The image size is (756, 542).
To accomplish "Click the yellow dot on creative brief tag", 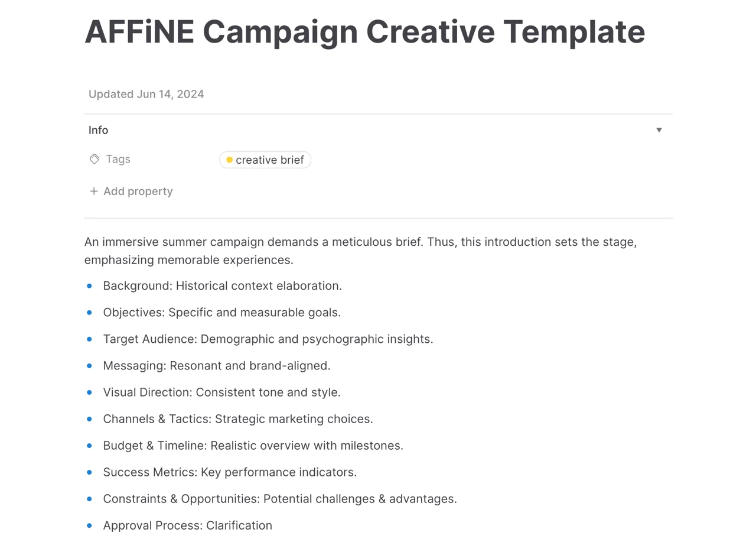I will point(230,160).
